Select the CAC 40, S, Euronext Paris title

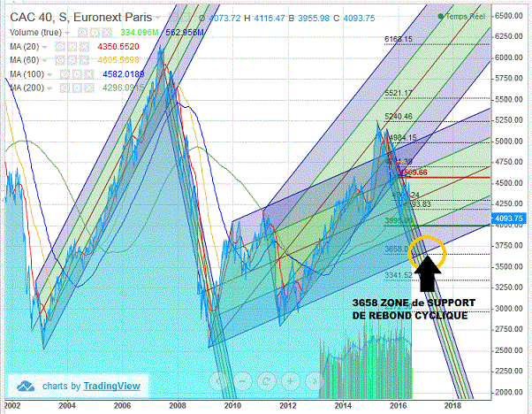[81, 17]
